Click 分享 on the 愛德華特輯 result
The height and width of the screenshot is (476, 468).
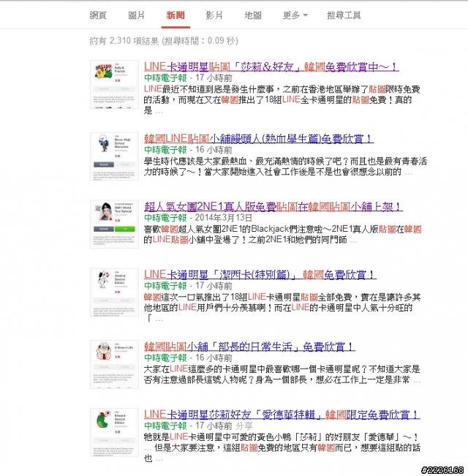(244, 426)
